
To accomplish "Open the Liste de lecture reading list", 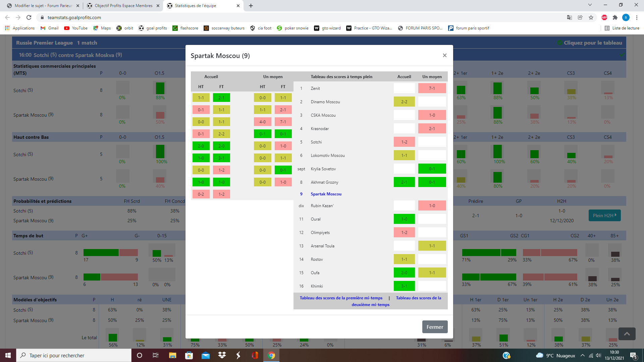I will point(622,28).
